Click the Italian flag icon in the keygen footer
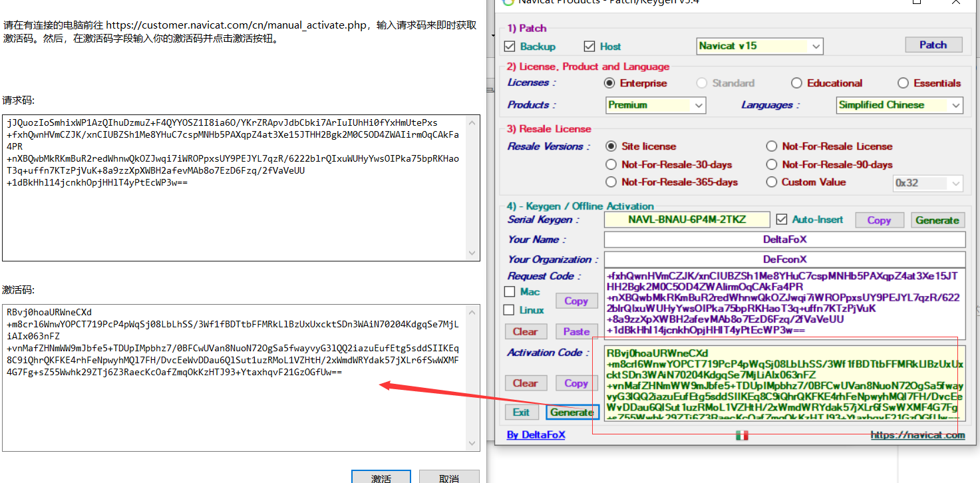This screenshot has width=980, height=483. [x=742, y=435]
